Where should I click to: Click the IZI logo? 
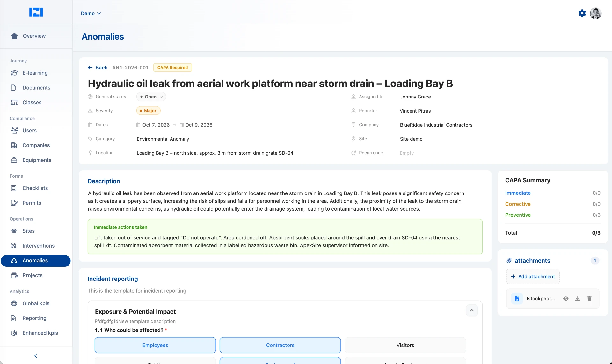[x=36, y=12]
